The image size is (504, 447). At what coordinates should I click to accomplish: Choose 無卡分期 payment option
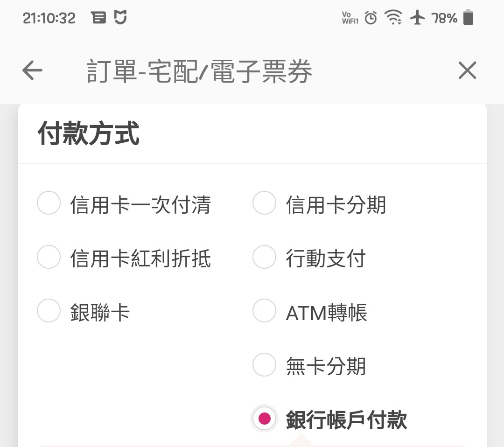pos(265,365)
